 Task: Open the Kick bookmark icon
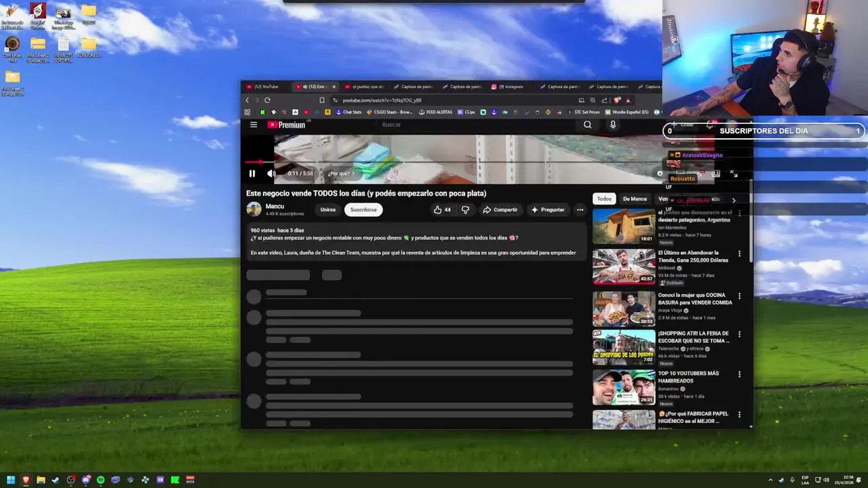pos(262,112)
